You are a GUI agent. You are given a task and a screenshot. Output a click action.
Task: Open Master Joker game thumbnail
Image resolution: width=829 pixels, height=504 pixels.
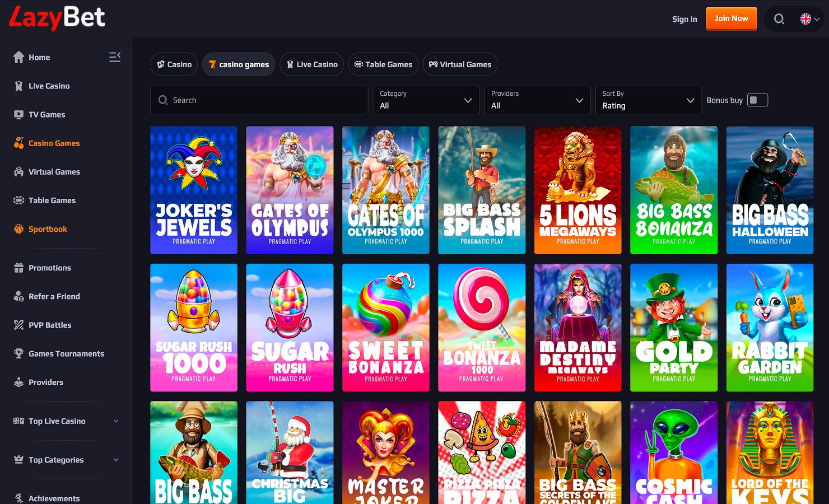click(x=386, y=452)
